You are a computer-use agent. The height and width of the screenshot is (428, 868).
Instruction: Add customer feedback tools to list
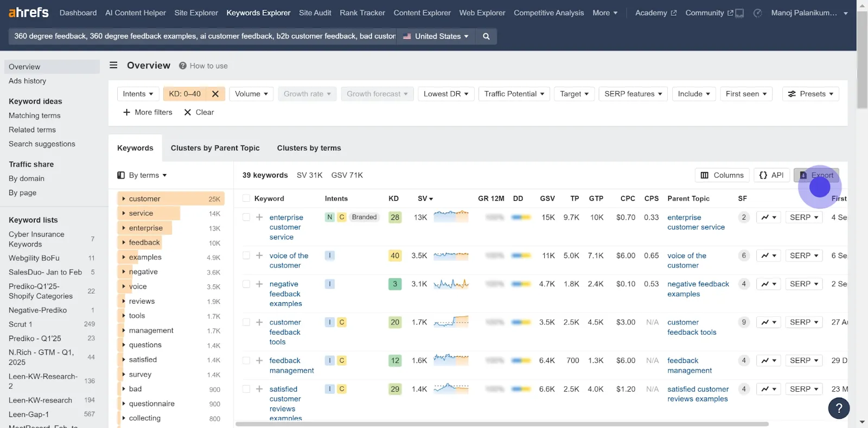(259, 322)
